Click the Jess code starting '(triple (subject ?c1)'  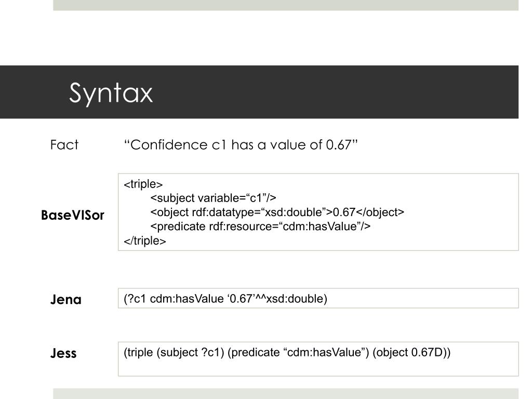coord(287,352)
